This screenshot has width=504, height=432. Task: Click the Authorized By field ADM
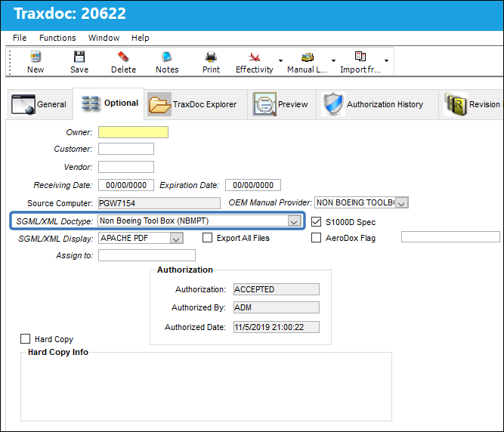click(277, 307)
